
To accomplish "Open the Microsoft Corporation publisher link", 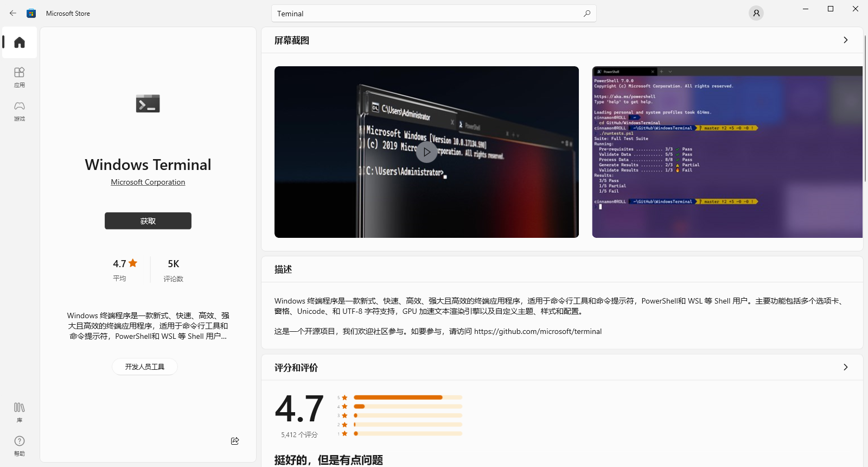I will coord(148,182).
